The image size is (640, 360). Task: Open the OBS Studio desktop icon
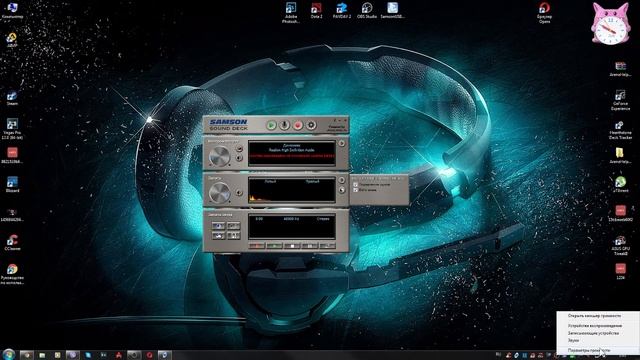tap(367, 10)
